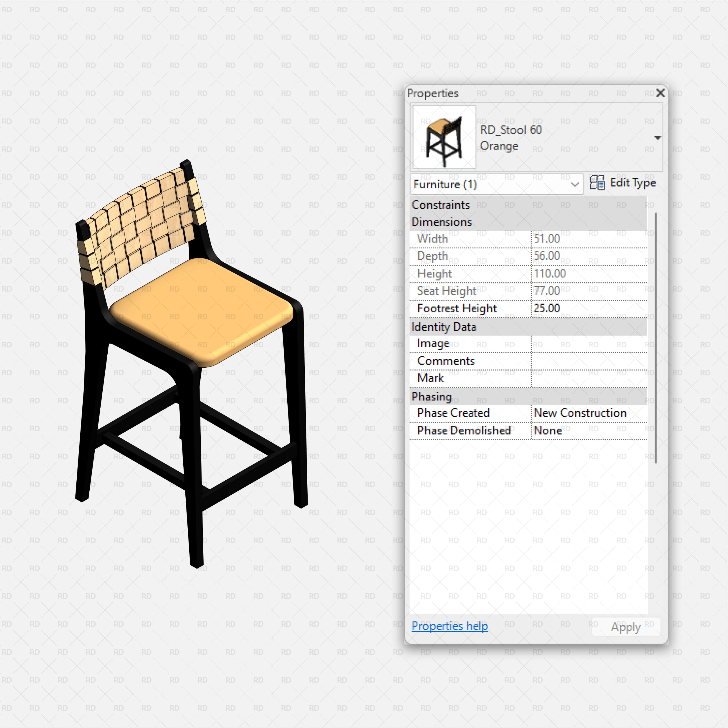
Task: Open the Furniture (1) filter dropdown
Action: (x=575, y=184)
